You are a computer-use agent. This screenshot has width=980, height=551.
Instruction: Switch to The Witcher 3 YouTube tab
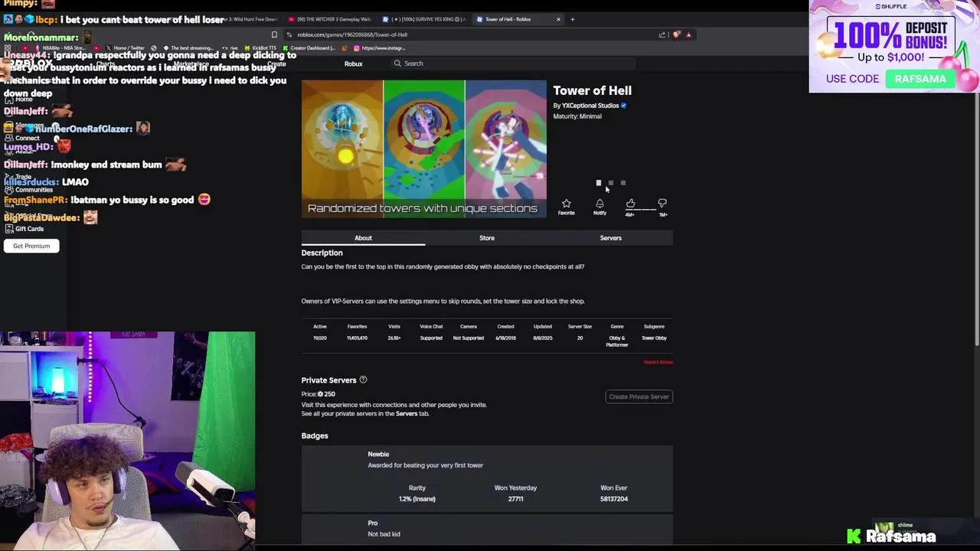[330, 19]
